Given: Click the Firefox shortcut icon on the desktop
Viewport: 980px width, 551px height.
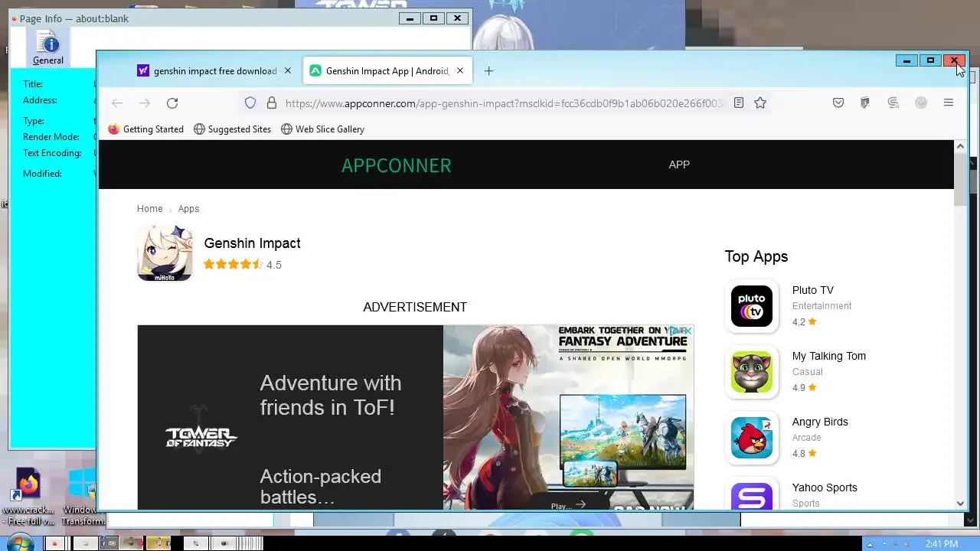Looking at the screenshot, I should (x=28, y=485).
